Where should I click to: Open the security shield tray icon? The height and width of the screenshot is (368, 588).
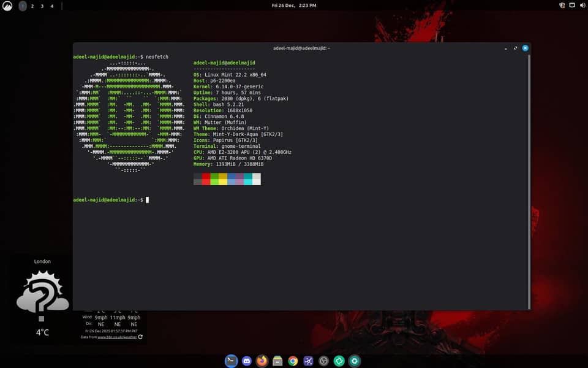562,6
